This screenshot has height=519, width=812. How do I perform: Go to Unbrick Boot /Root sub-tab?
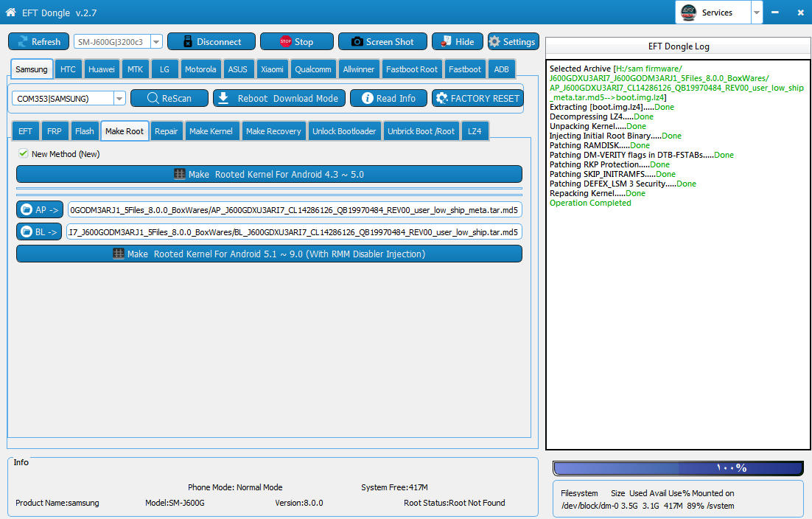click(x=421, y=131)
